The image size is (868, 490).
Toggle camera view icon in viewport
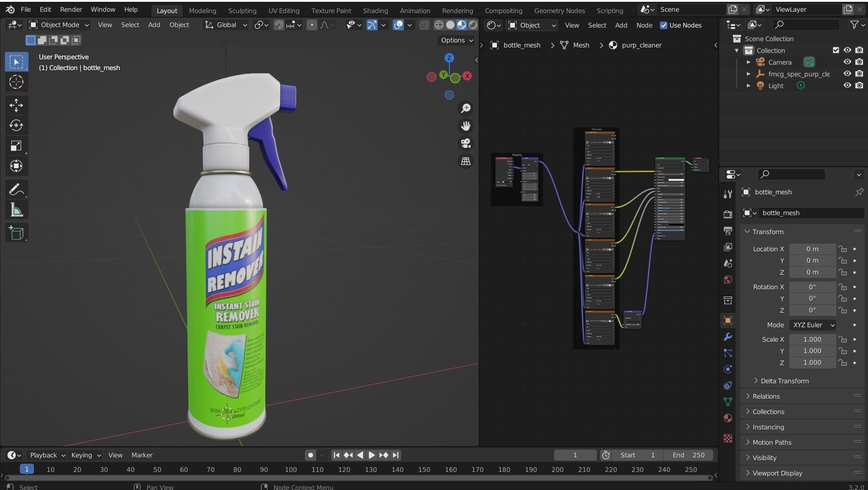tap(466, 144)
